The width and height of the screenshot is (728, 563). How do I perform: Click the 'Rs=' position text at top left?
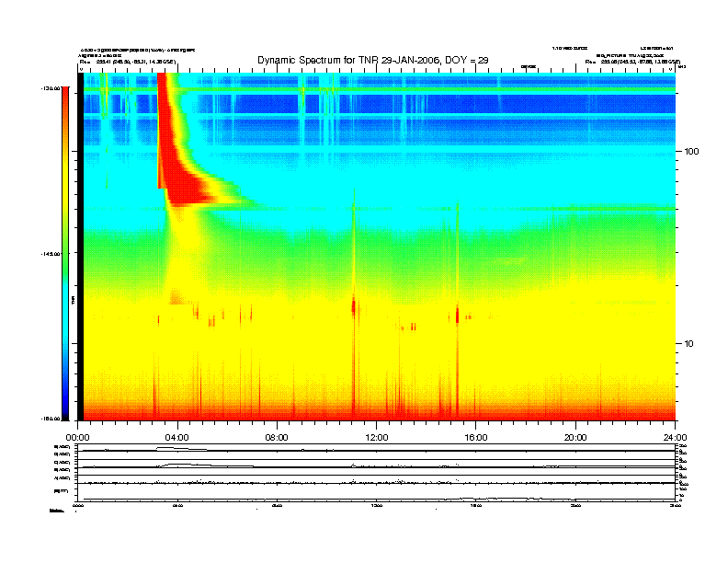point(127,61)
